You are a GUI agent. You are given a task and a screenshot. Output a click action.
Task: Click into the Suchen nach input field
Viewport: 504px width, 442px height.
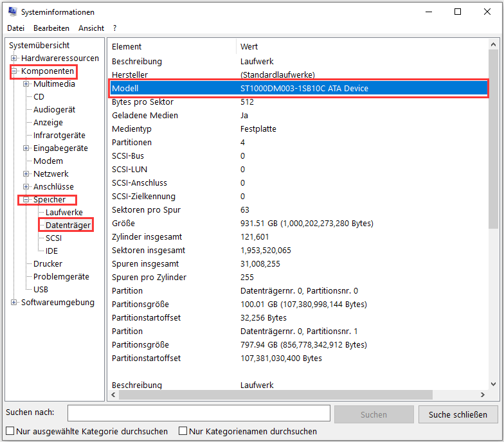pos(199,414)
